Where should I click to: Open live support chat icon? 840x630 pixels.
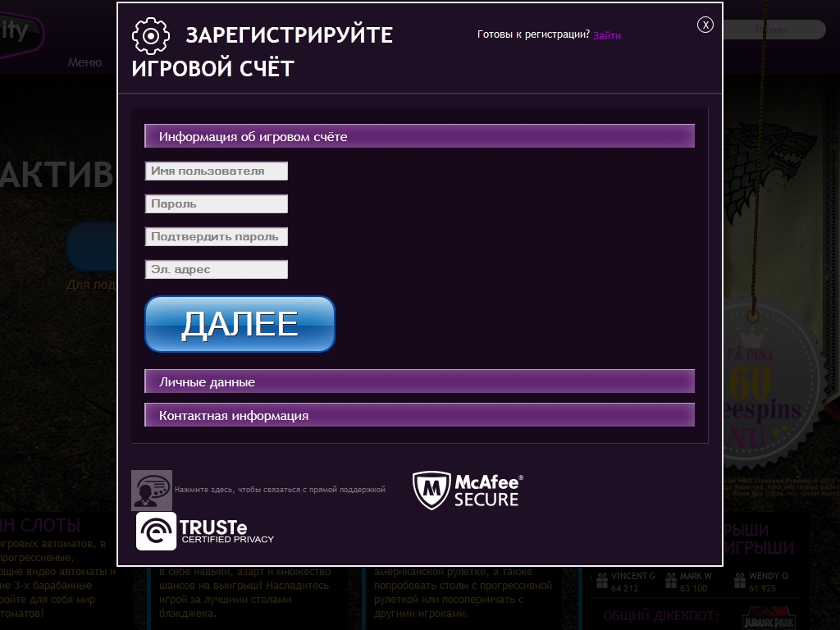(x=152, y=490)
